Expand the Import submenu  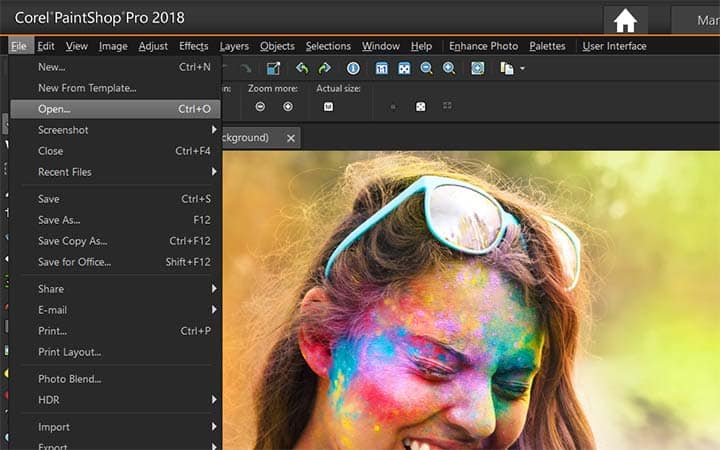pyautogui.click(x=115, y=427)
